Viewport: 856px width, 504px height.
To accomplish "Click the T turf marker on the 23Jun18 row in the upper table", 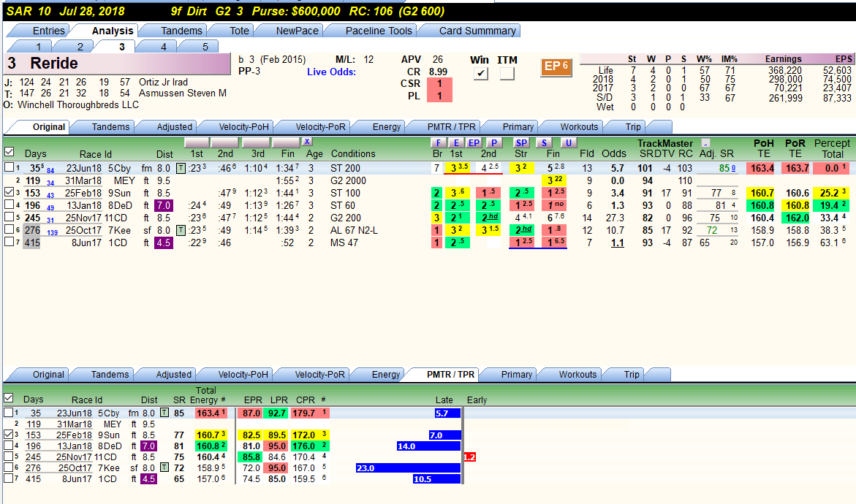I will pos(180,168).
